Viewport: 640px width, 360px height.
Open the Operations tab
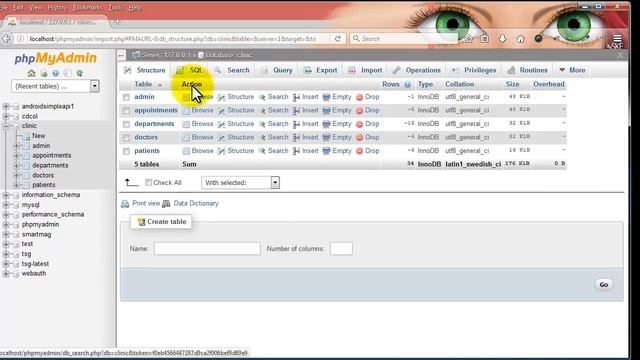click(x=417, y=70)
